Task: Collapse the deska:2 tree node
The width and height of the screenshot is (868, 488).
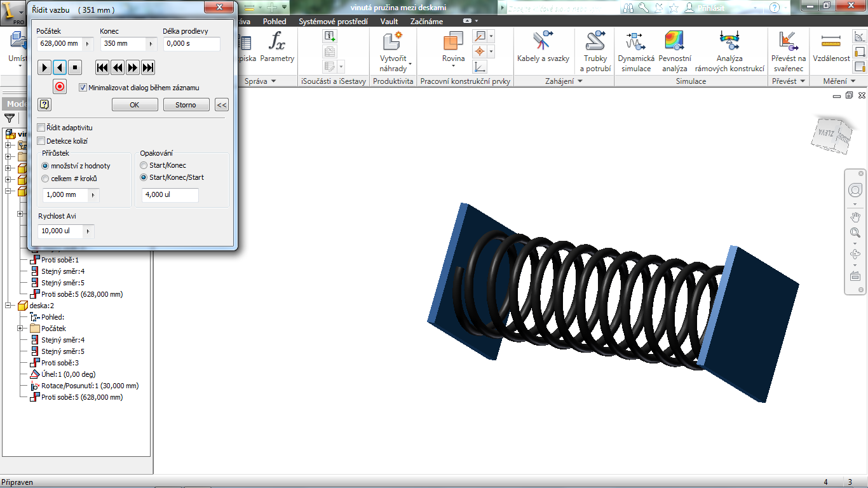Action: point(9,306)
